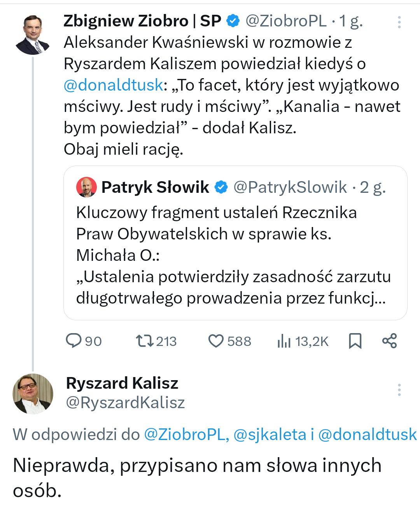The width and height of the screenshot is (420, 510).
Task: Retweet the Zbigniew Ziobro post
Action: pyautogui.click(x=144, y=341)
